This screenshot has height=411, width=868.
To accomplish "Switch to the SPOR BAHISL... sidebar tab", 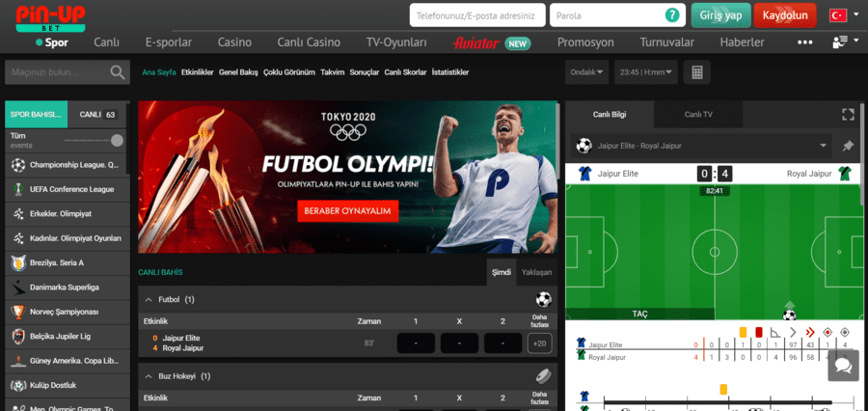I will tap(36, 115).
